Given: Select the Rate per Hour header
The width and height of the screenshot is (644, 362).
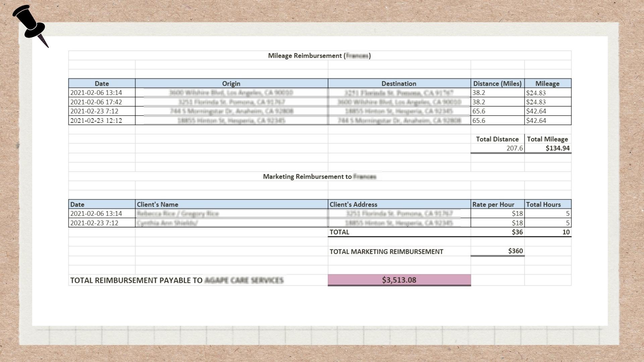Looking at the screenshot, I should point(493,204).
